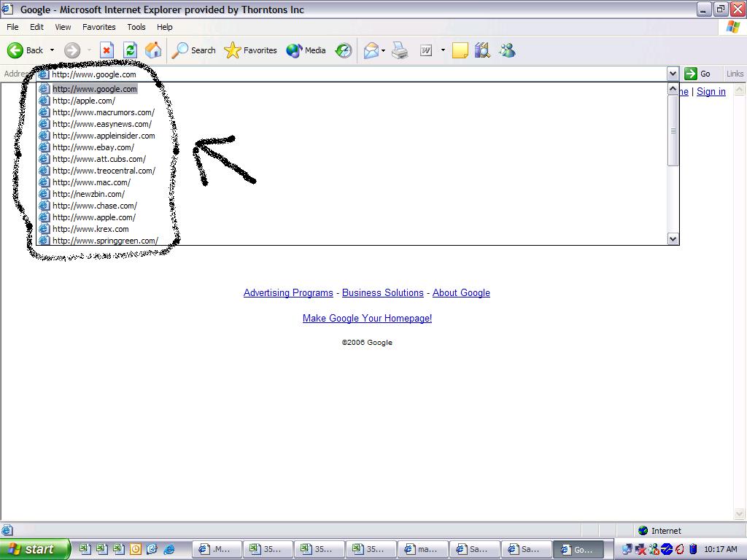Open History using the green clock icon

click(x=344, y=50)
